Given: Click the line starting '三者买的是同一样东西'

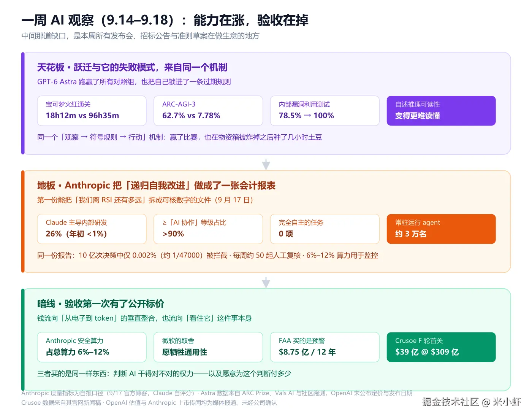Looking at the screenshot, I should point(164,374).
